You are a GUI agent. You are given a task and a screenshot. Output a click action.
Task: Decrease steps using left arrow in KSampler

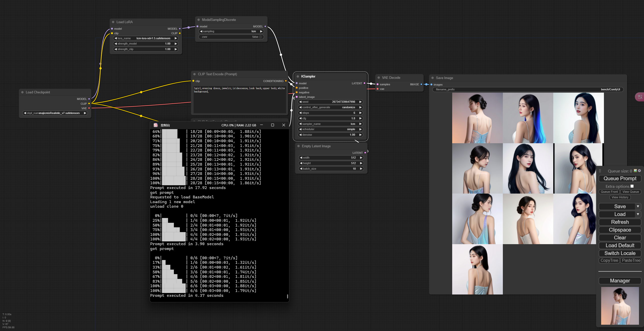[x=300, y=113]
